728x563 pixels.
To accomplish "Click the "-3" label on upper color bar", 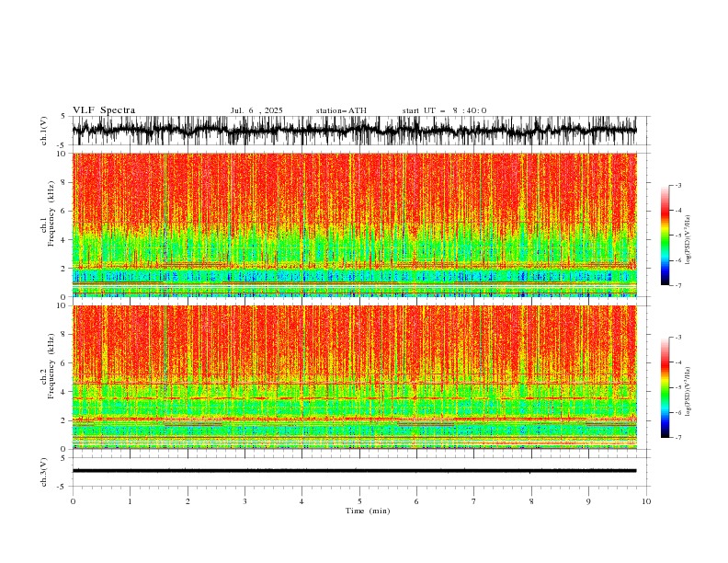I will [678, 185].
